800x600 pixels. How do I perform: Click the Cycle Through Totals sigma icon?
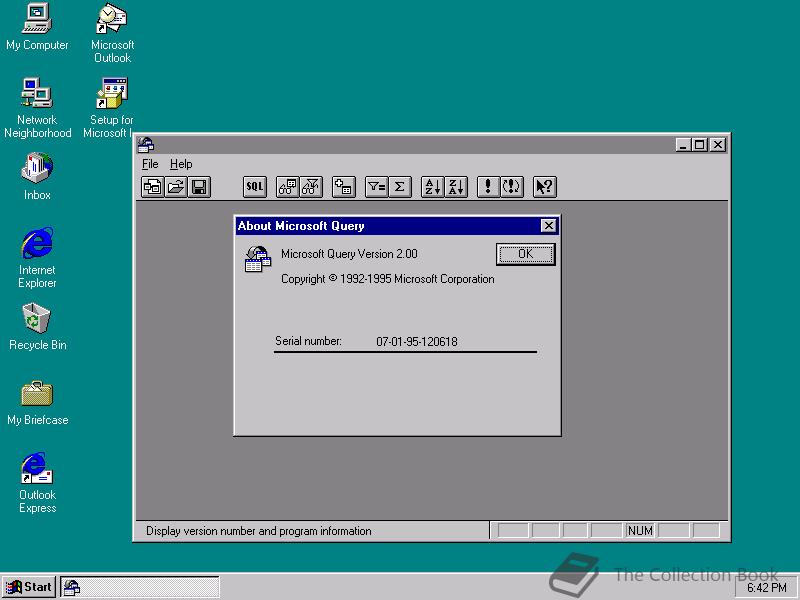400,187
